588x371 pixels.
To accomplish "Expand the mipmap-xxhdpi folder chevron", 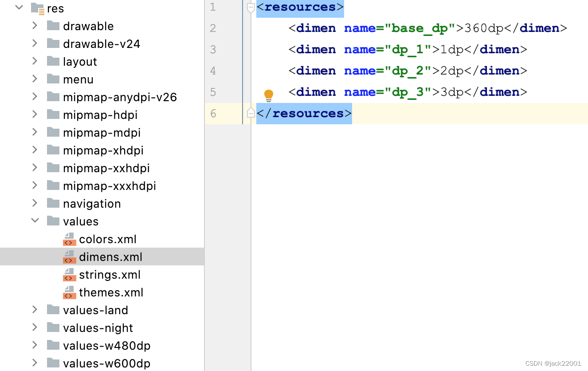I will tap(35, 168).
